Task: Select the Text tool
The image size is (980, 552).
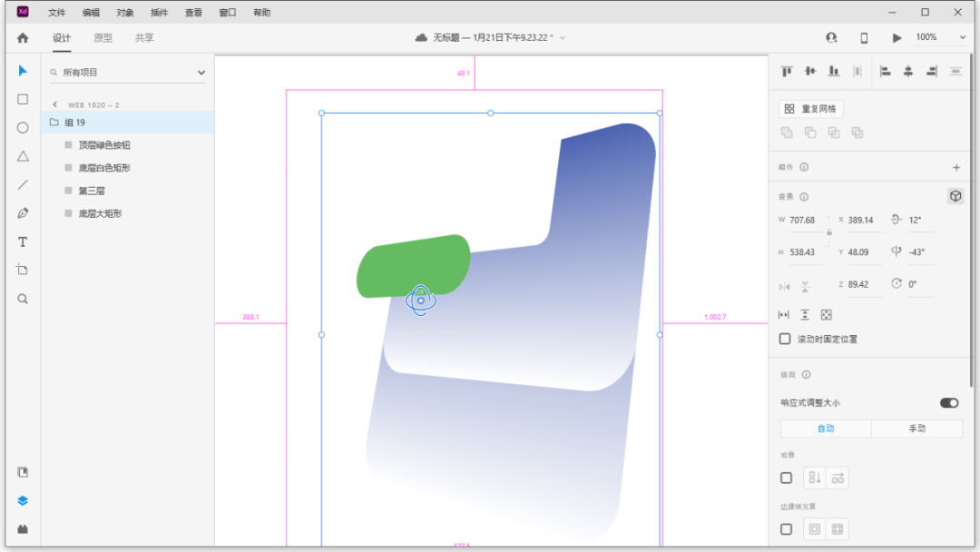Action: pyautogui.click(x=23, y=241)
